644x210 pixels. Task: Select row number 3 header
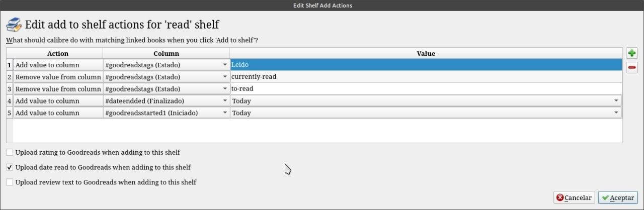[x=9, y=89]
